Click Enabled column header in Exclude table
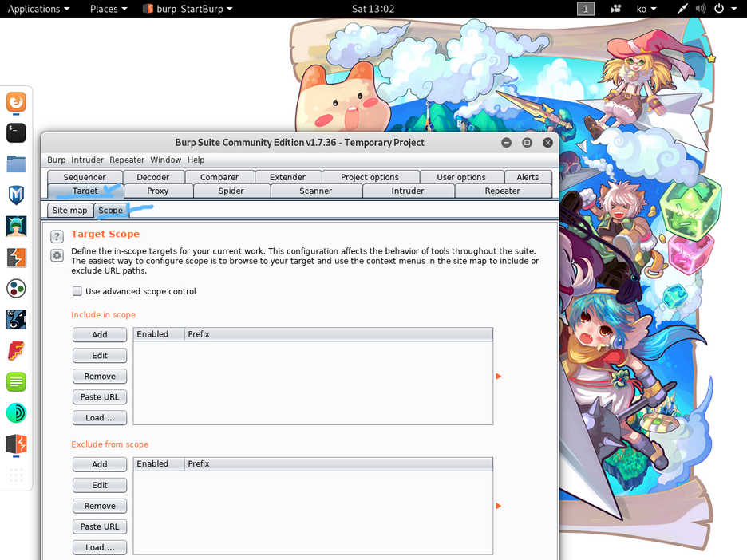The width and height of the screenshot is (747, 560). (159, 463)
